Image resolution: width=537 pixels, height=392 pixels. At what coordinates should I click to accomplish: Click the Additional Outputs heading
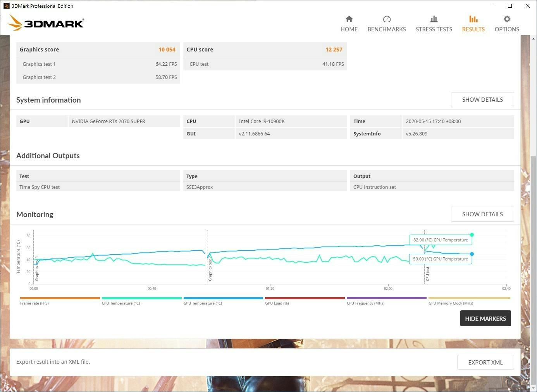48,156
